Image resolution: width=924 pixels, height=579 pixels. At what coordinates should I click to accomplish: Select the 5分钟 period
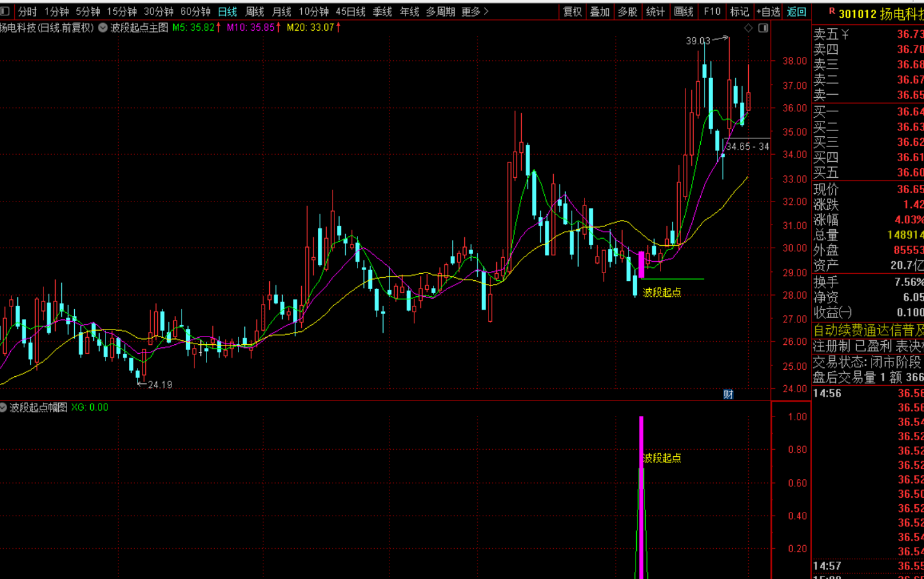[88, 12]
